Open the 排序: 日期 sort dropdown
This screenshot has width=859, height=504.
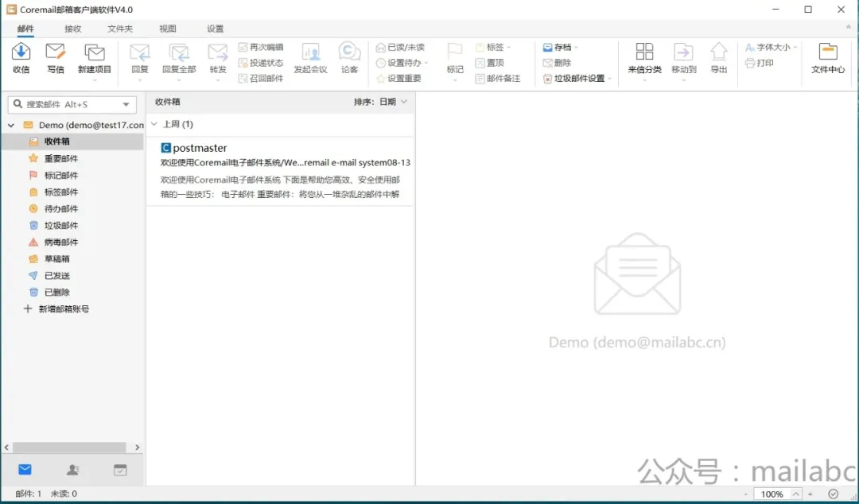click(x=381, y=102)
